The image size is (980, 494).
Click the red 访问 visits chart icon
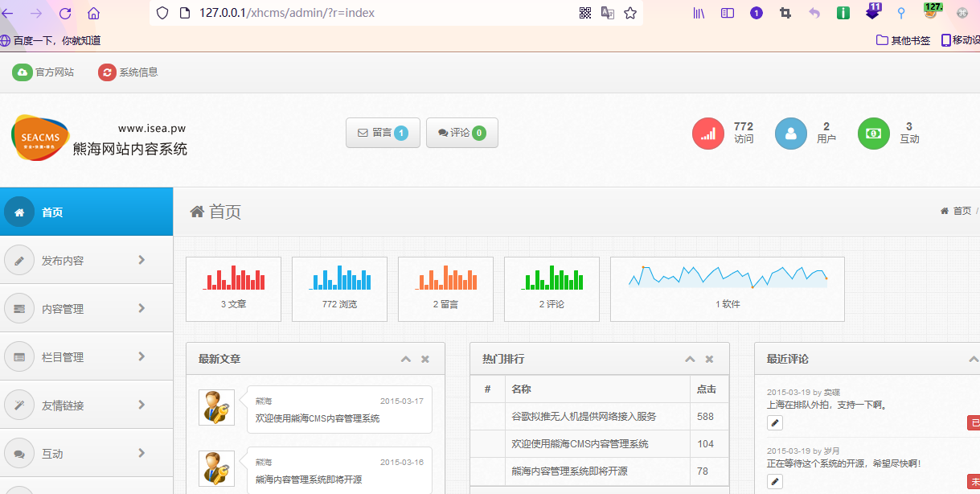pyautogui.click(x=708, y=134)
